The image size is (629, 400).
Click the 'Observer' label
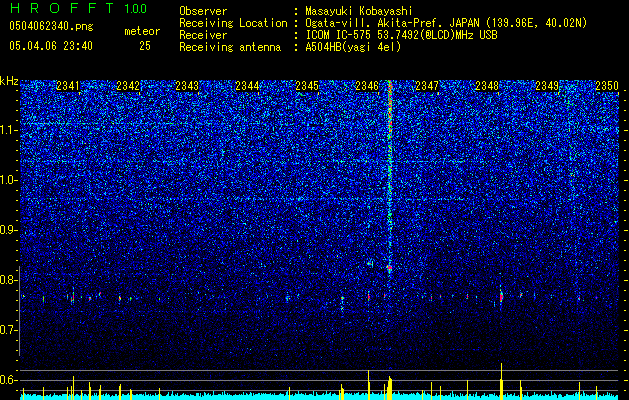click(203, 11)
